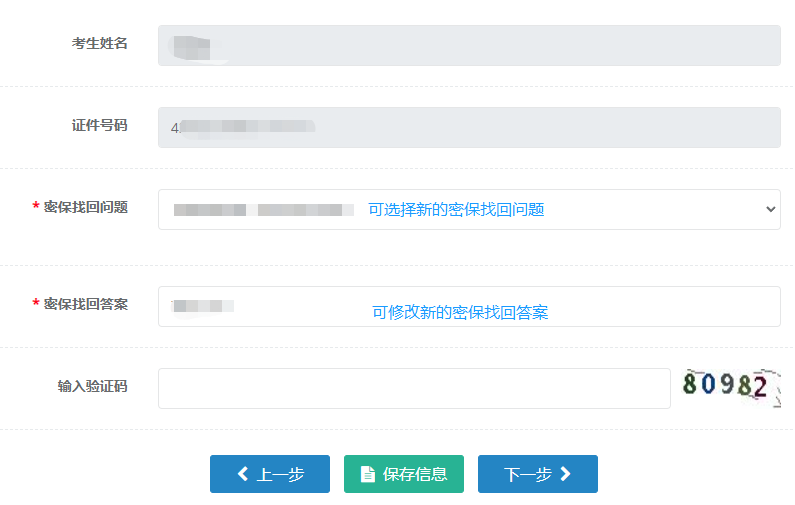Click the hint text 可选择新的密保找回问题
Viewport: 795px width, 505px height.
[456, 209]
